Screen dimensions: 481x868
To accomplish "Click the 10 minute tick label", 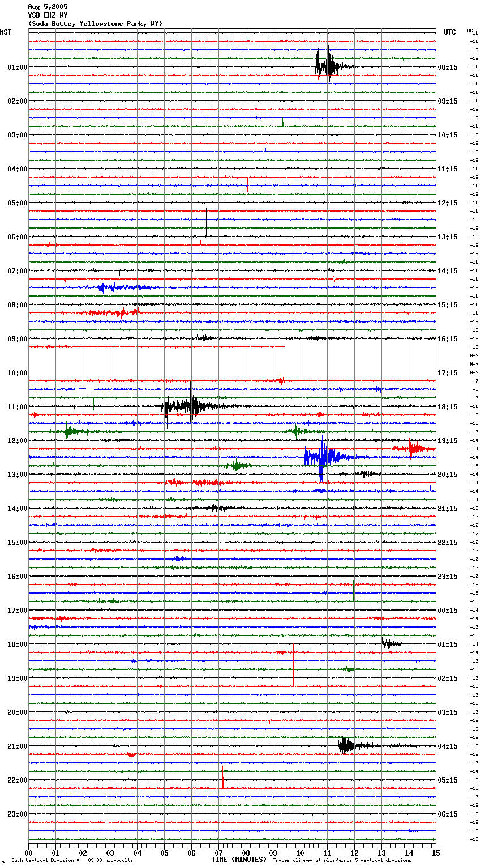I will [300, 852].
